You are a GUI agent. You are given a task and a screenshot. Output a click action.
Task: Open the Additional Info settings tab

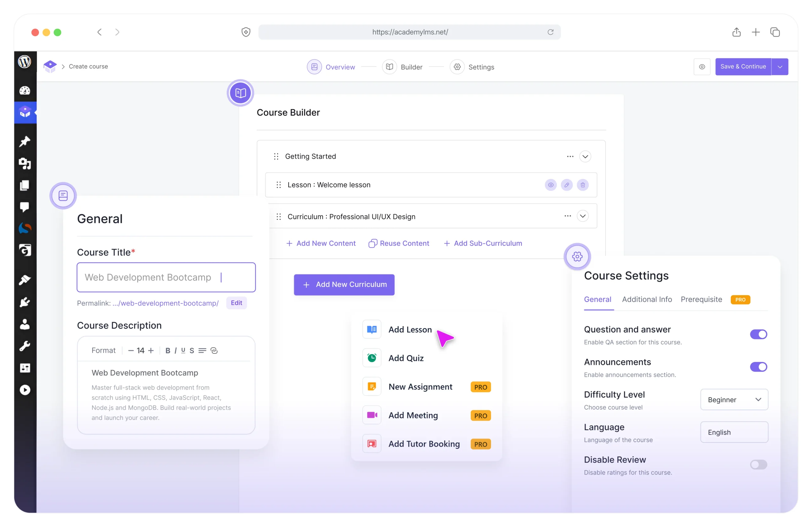tap(647, 299)
